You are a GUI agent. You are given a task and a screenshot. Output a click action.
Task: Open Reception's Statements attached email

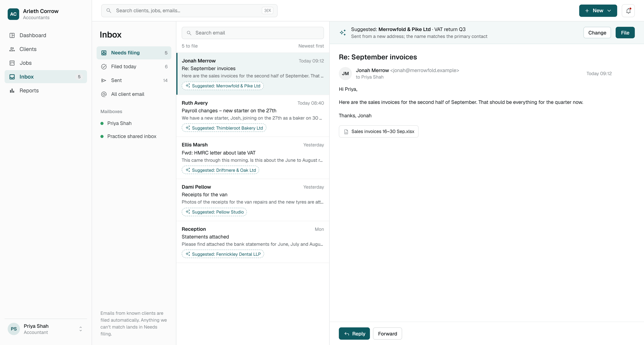253,242
